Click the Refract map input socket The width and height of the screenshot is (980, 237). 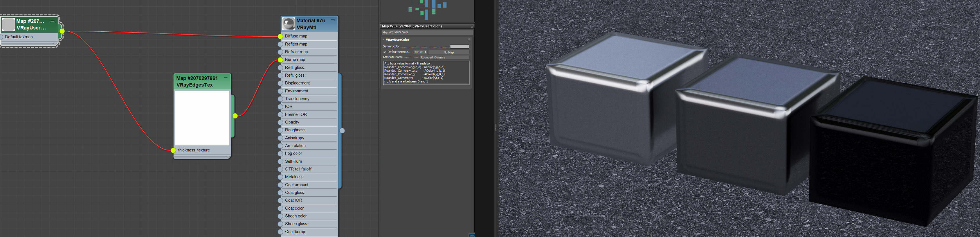280,52
